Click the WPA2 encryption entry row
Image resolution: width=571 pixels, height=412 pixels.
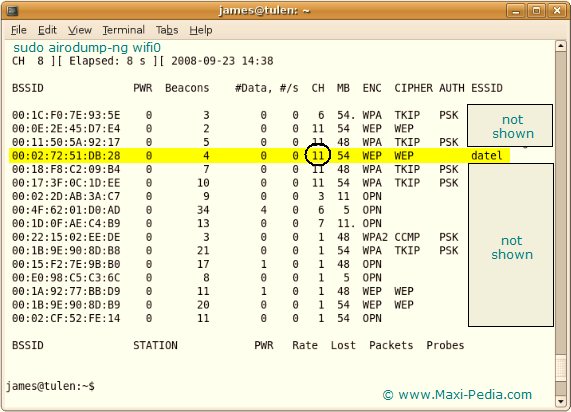tap(235, 237)
